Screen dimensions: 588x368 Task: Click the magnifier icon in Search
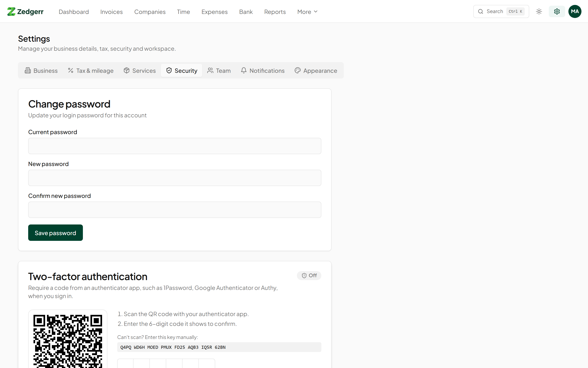click(481, 11)
